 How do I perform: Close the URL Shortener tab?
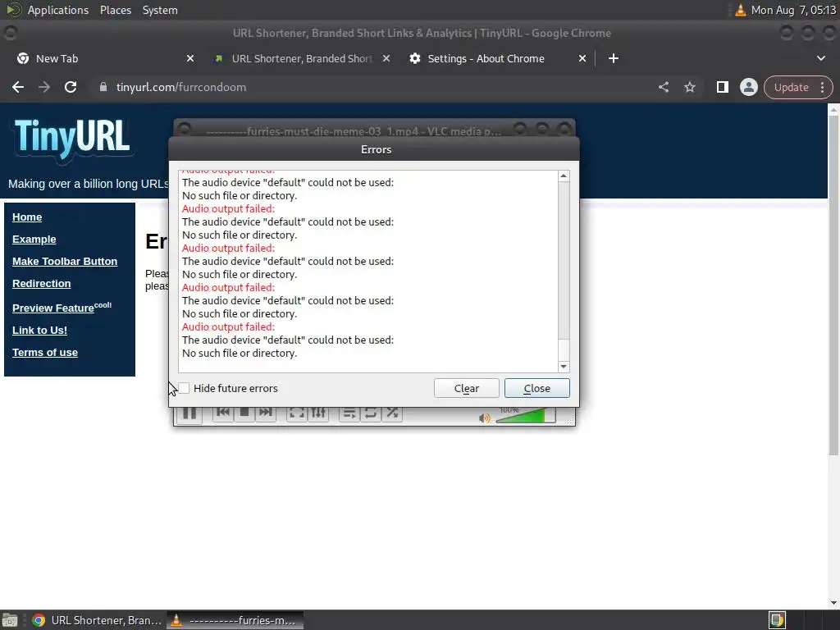(x=386, y=58)
